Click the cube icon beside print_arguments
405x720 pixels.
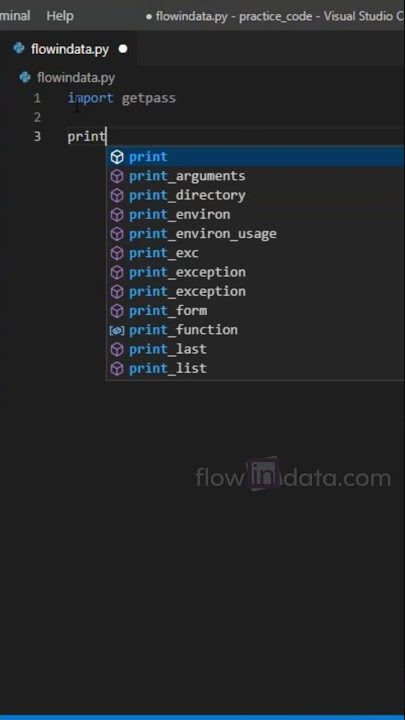[118, 176]
